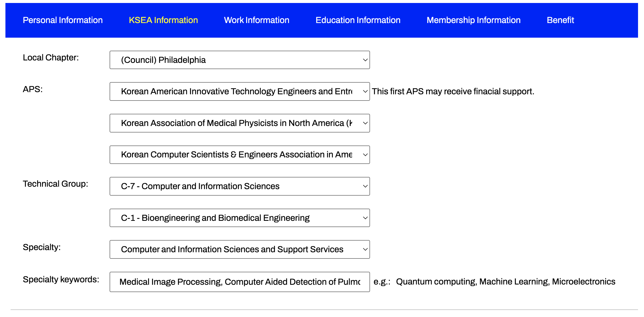Open the C-1 Bioengineering and Biomedical Engineering dropdown
Image resolution: width=644 pixels, height=317 pixels.
coord(240,218)
